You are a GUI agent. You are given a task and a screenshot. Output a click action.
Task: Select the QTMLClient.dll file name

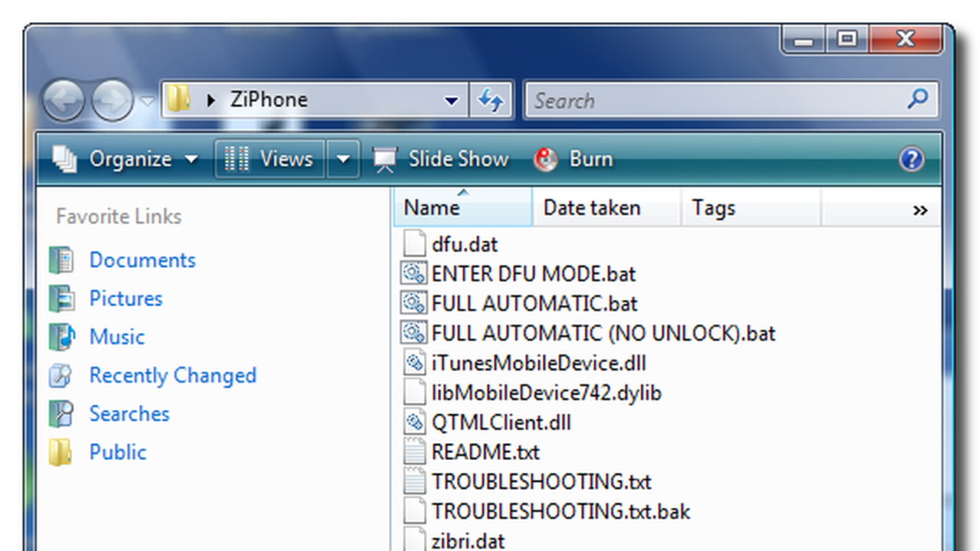(501, 423)
